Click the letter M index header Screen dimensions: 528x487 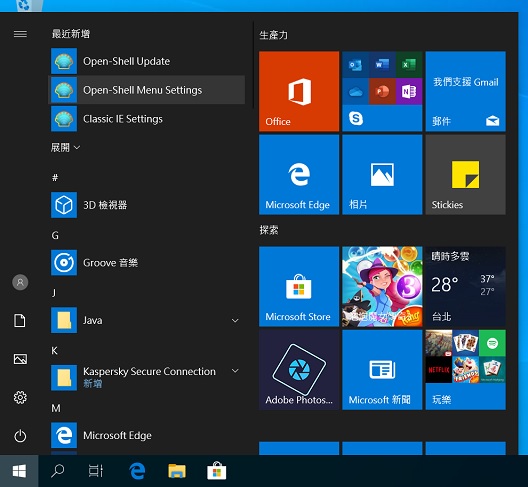tap(56, 408)
